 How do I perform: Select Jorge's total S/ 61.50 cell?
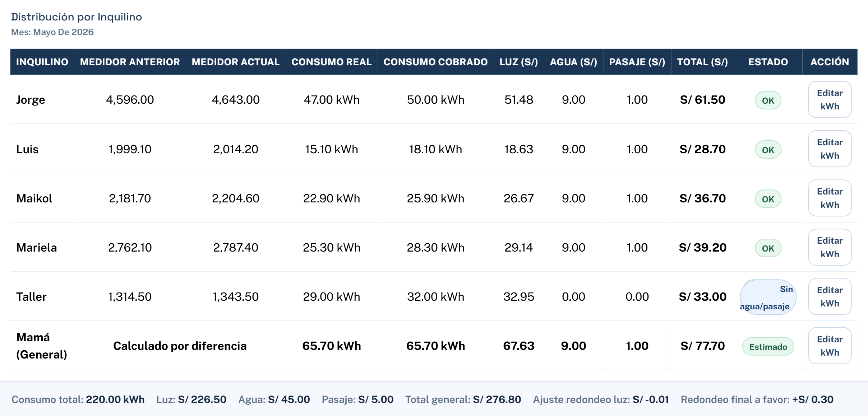pyautogui.click(x=702, y=100)
